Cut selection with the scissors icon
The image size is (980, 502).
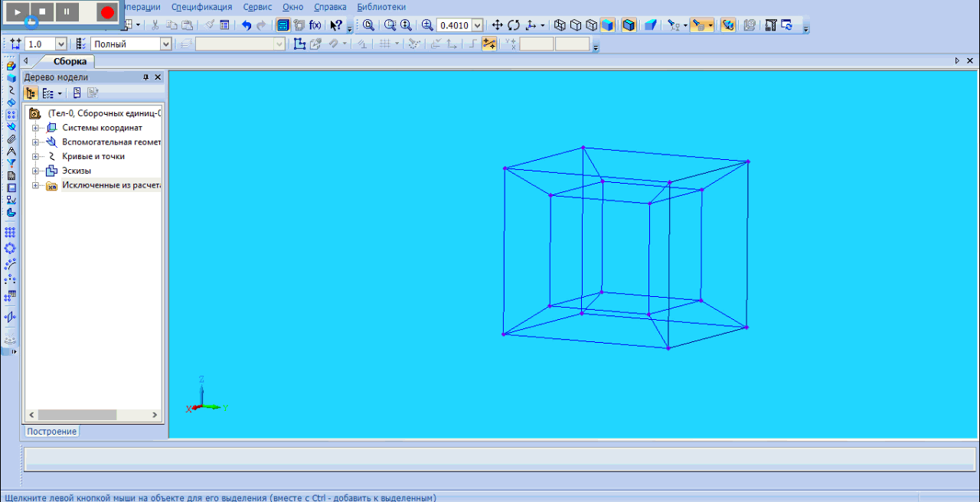pos(155,25)
